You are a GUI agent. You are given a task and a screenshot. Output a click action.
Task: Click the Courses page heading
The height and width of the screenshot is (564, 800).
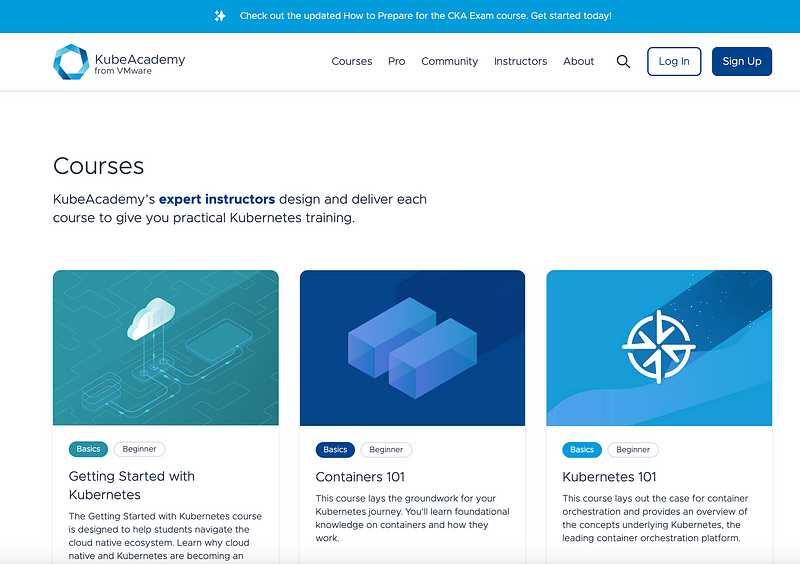(x=98, y=166)
